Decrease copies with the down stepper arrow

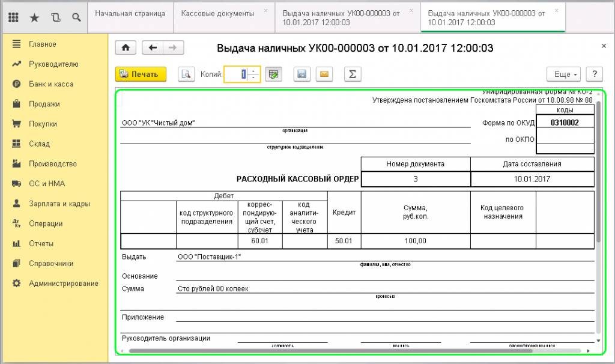[x=254, y=77]
